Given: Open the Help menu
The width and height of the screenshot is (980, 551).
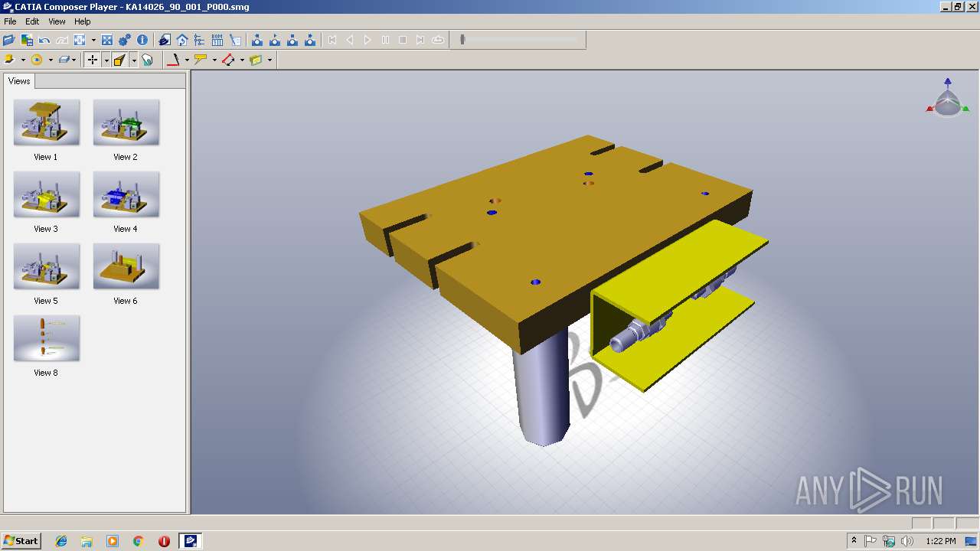Looking at the screenshot, I should [x=82, y=21].
